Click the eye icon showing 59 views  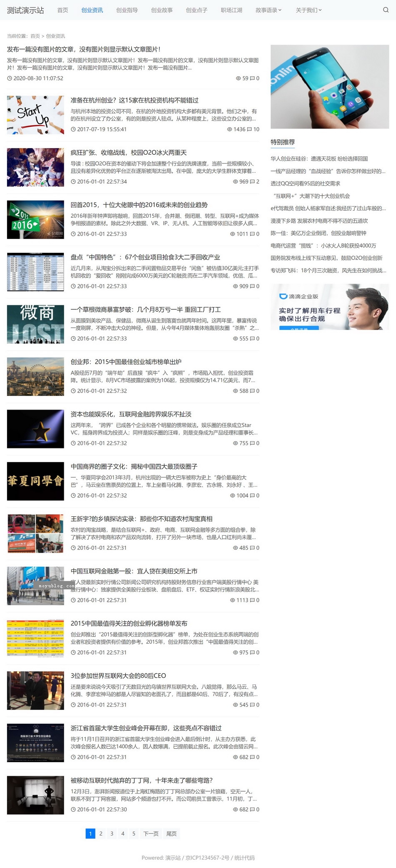(x=238, y=78)
